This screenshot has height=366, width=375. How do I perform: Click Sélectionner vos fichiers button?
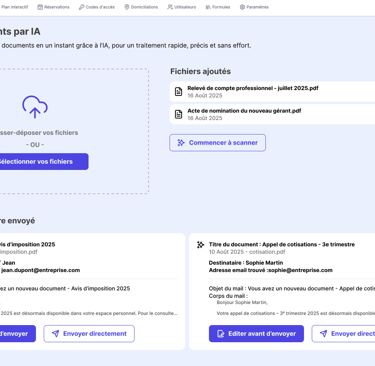pyautogui.click(x=44, y=162)
